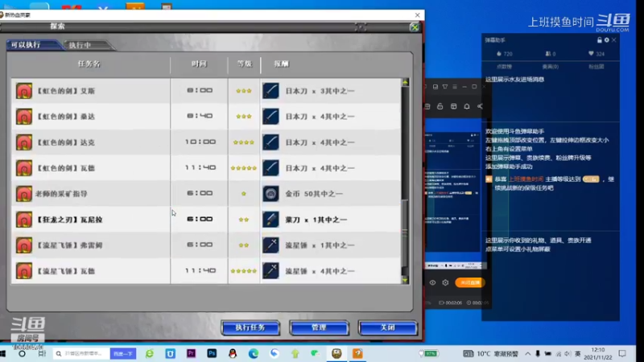This screenshot has width=644, height=362.
Task: Click quest list scrollbar down arrow
Action: point(406,280)
